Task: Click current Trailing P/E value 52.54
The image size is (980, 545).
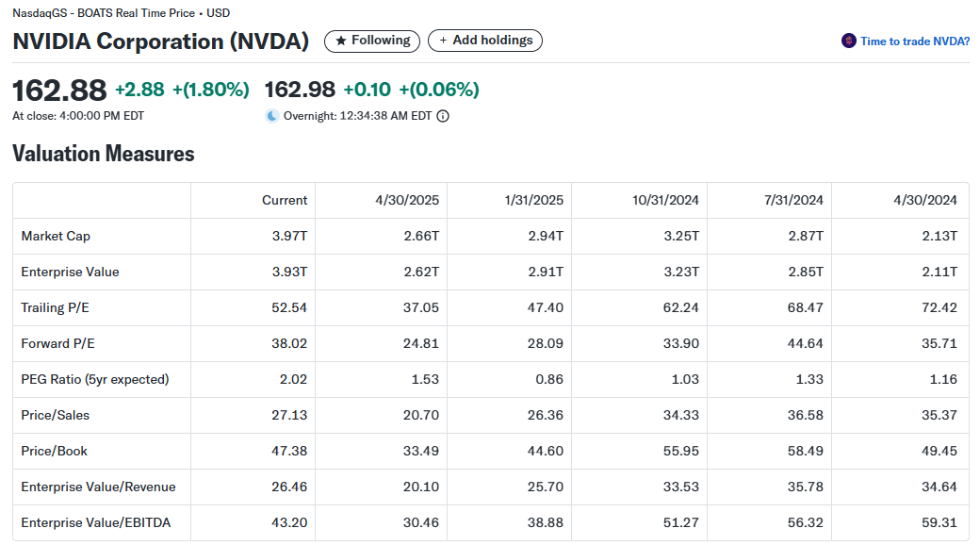Action: click(289, 307)
